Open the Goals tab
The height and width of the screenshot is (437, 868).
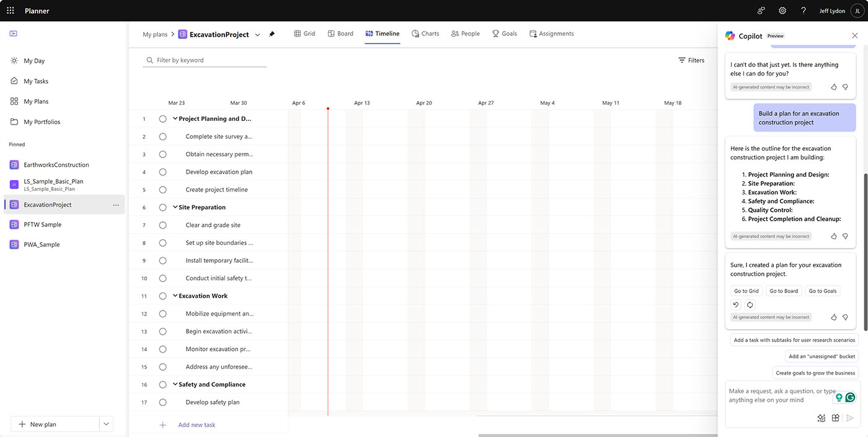[x=505, y=33]
